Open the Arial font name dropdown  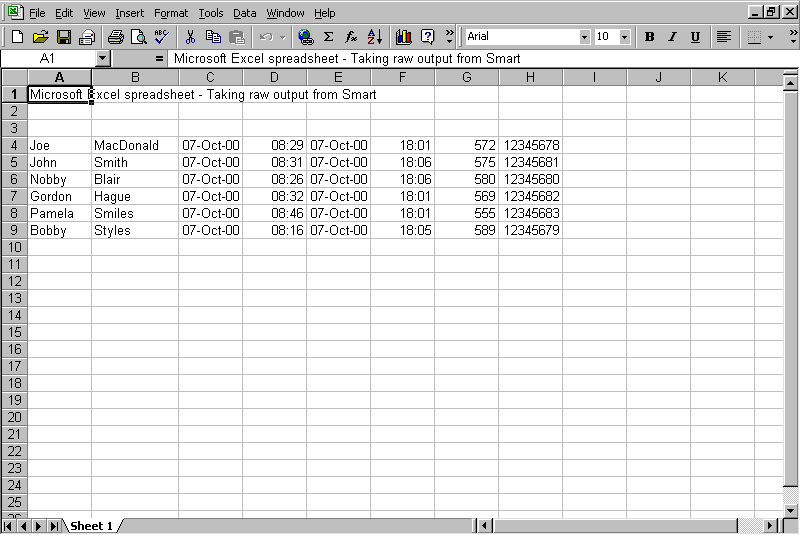(x=585, y=37)
